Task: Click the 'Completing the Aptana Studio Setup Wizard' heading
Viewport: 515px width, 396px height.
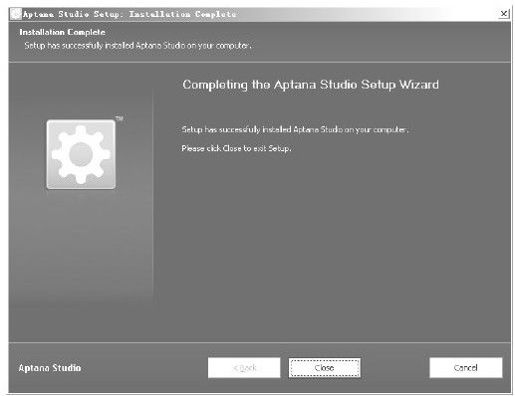Action: [310, 85]
